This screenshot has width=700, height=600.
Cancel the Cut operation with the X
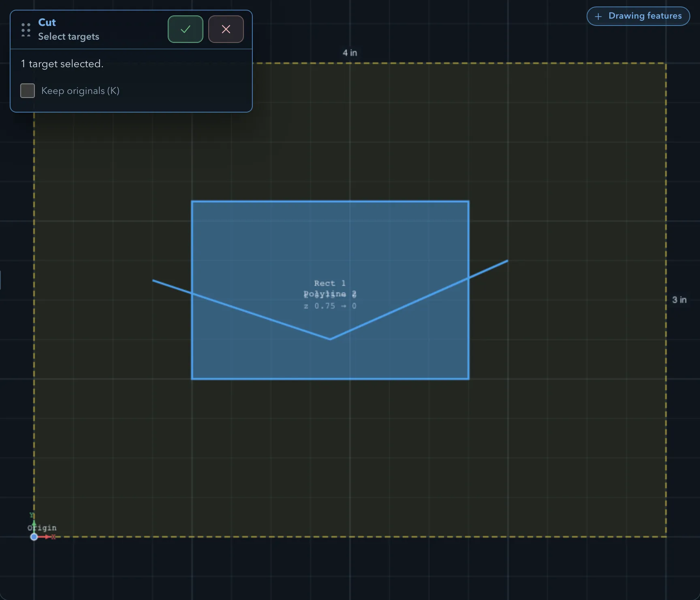(226, 29)
